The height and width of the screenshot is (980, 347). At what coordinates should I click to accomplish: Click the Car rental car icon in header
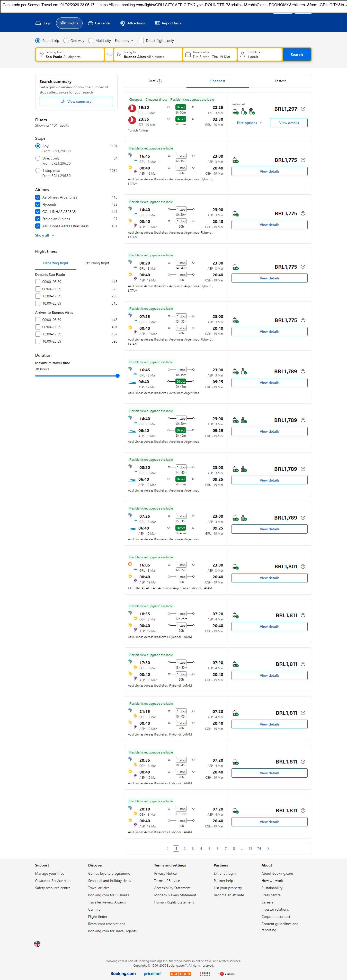point(91,23)
